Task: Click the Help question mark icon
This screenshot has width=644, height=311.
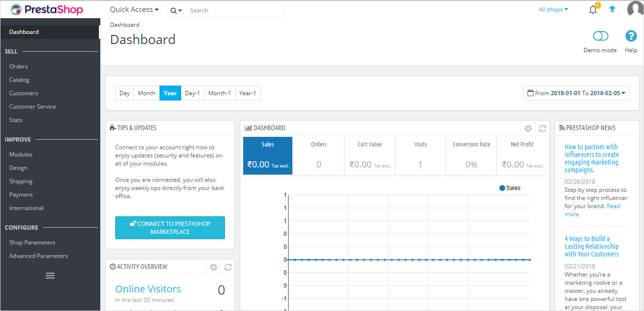Action: click(x=631, y=36)
